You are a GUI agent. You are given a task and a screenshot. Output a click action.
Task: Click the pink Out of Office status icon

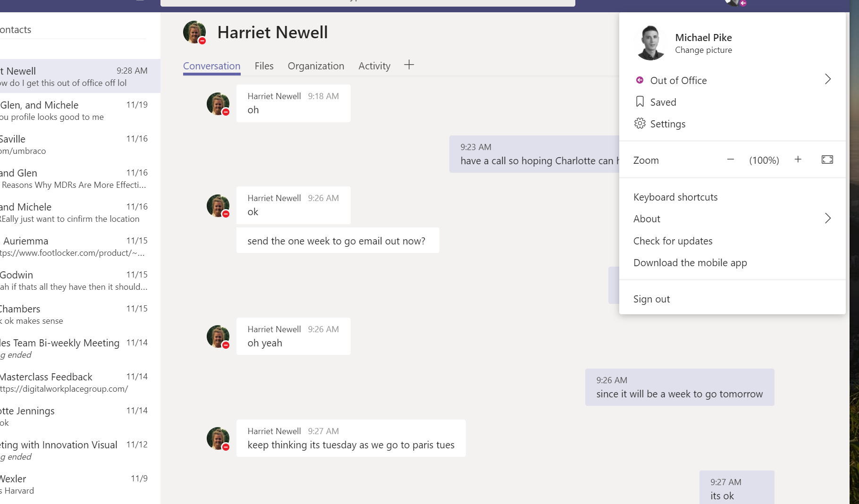click(x=640, y=80)
